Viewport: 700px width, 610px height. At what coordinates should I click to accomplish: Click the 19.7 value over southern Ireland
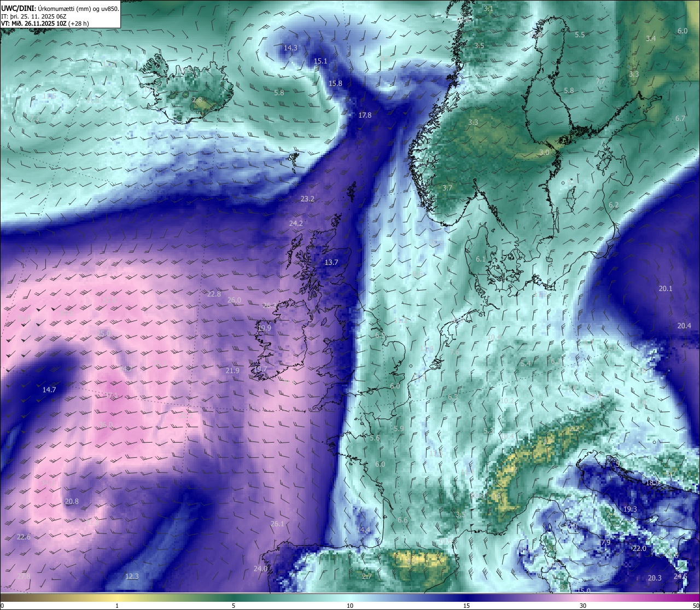pos(260,369)
